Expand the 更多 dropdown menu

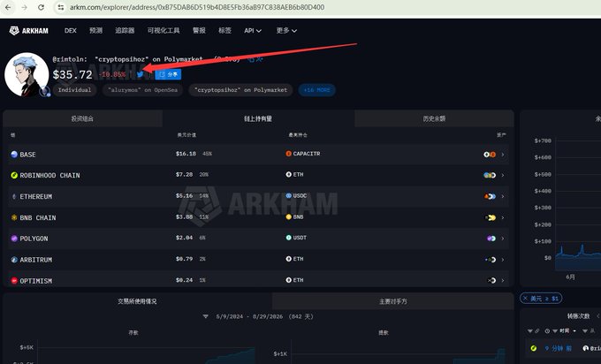[x=286, y=31]
